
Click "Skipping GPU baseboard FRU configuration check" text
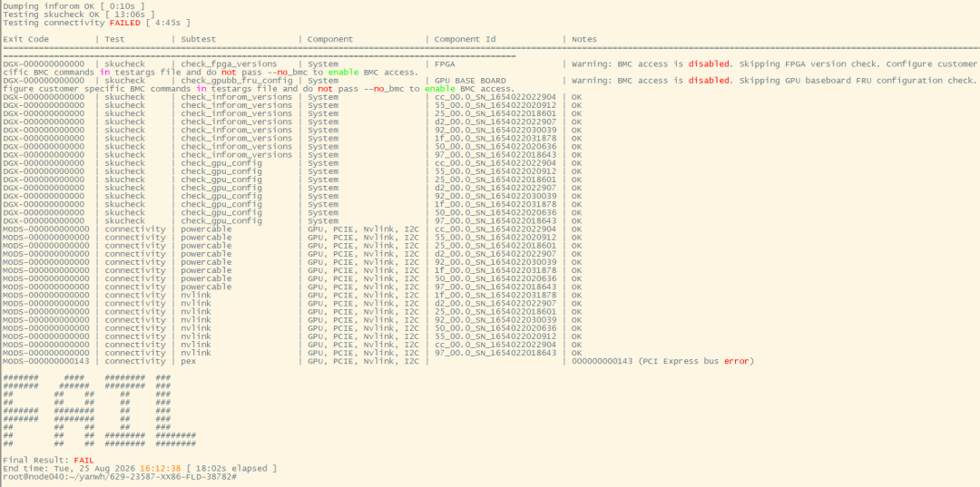857,81
